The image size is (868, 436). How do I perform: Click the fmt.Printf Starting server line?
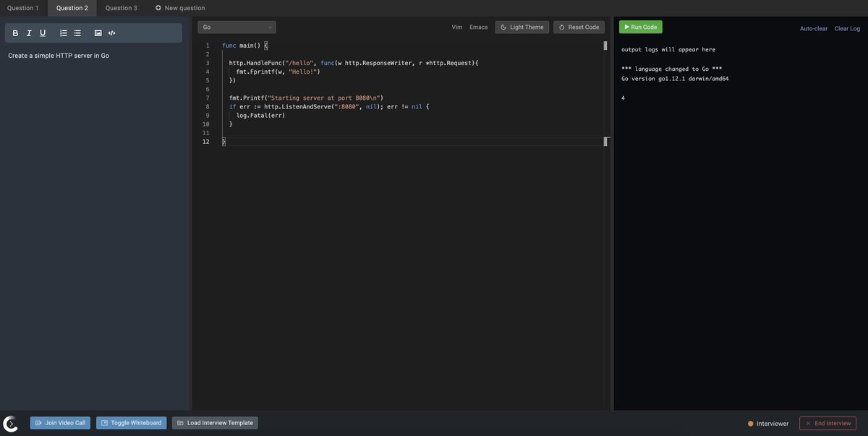pos(306,98)
